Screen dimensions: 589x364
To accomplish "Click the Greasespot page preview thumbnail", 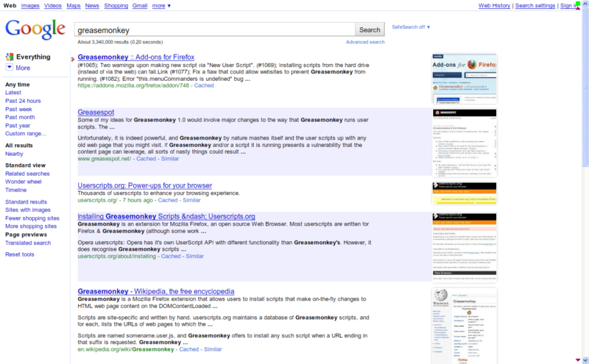I will (x=465, y=143).
